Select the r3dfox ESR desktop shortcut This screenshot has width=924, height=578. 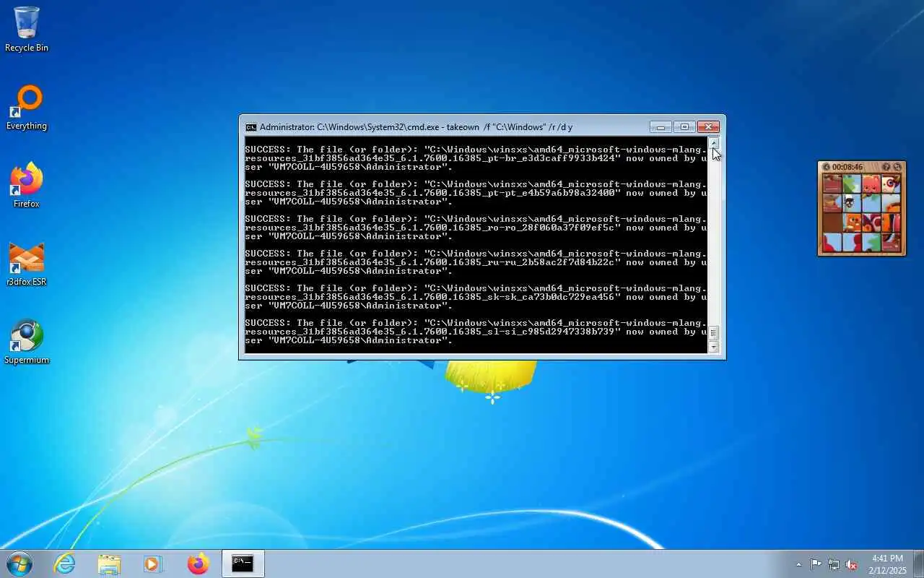(27, 264)
